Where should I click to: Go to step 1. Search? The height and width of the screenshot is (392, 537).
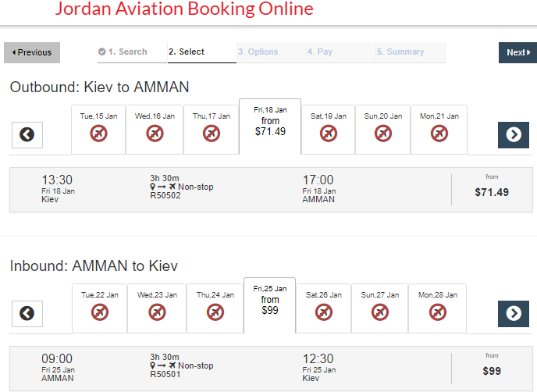click(x=123, y=52)
